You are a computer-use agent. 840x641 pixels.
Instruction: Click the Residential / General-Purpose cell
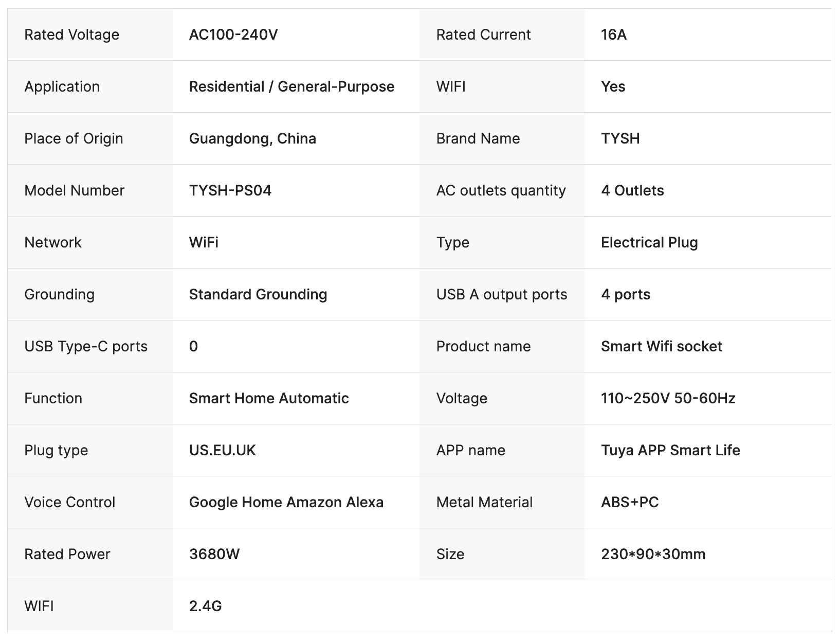click(291, 86)
